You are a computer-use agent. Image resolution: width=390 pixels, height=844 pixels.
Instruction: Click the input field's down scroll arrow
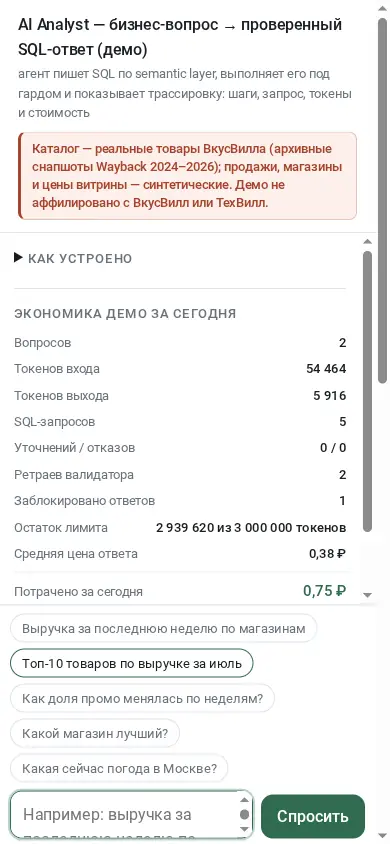[244, 829]
